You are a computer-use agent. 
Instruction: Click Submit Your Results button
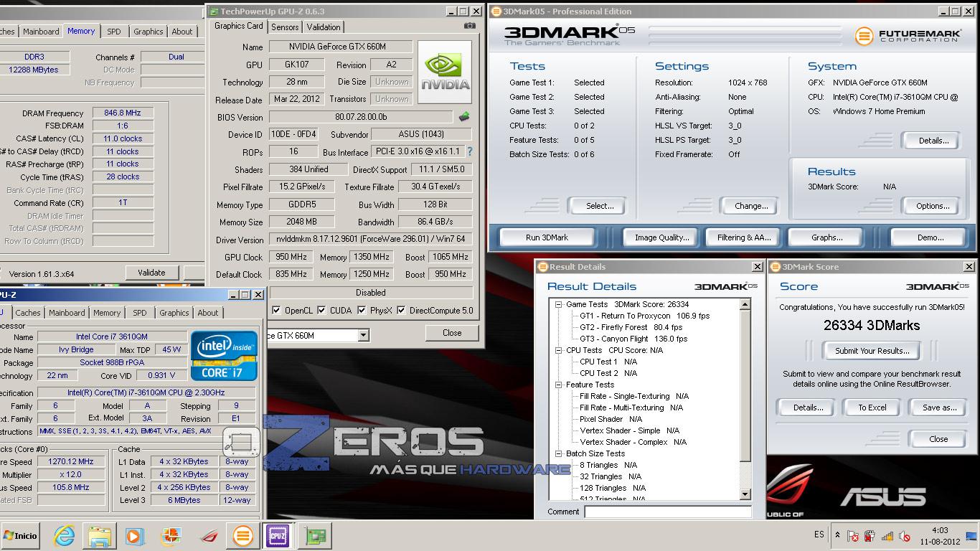pos(872,350)
